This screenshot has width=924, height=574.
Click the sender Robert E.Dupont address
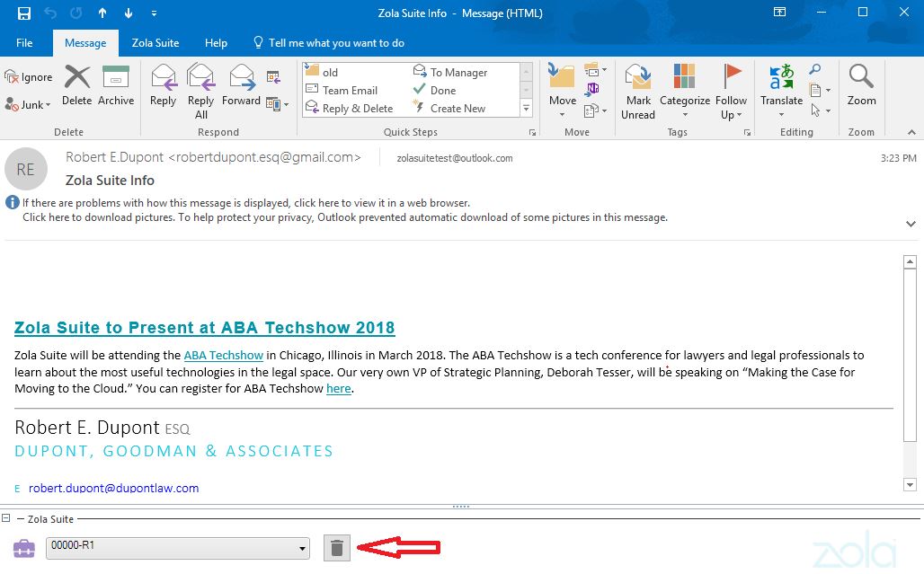pyautogui.click(x=213, y=157)
